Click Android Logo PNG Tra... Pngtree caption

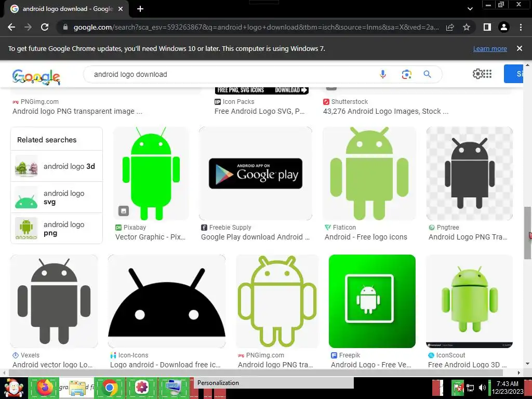pyautogui.click(x=468, y=237)
